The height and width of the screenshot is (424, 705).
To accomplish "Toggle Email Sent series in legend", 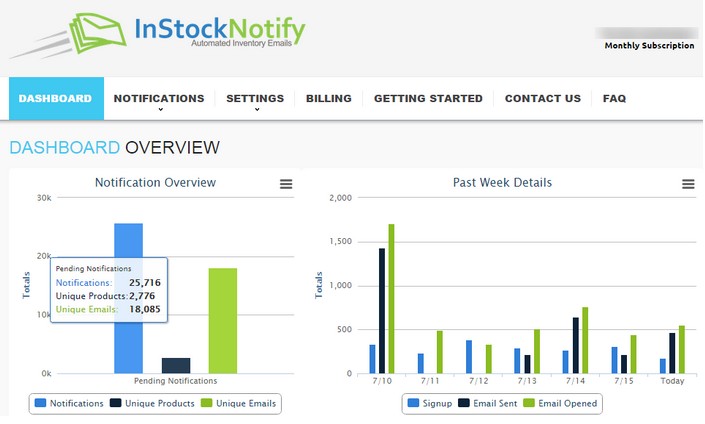I will pos(489,404).
